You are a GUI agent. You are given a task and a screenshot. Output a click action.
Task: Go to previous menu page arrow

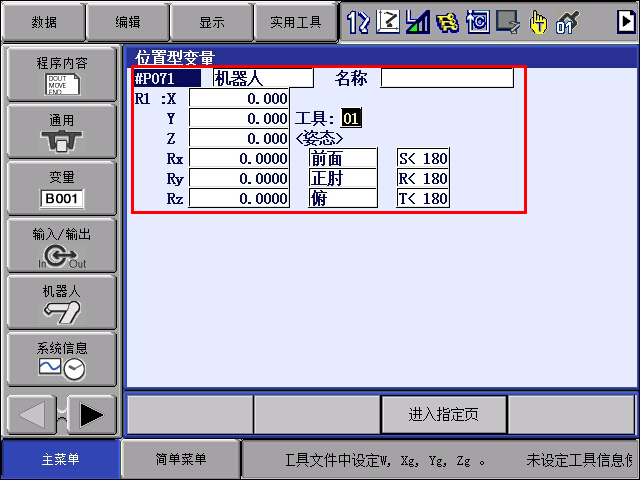[31, 415]
